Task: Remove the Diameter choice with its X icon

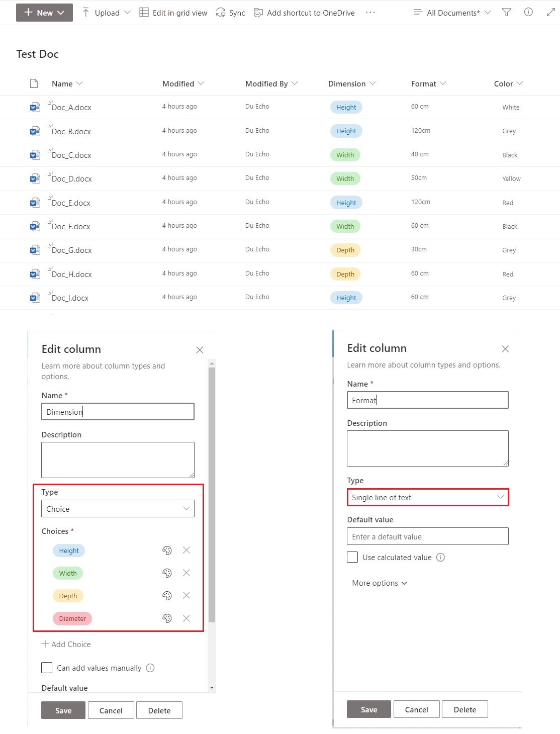Action: [186, 618]
